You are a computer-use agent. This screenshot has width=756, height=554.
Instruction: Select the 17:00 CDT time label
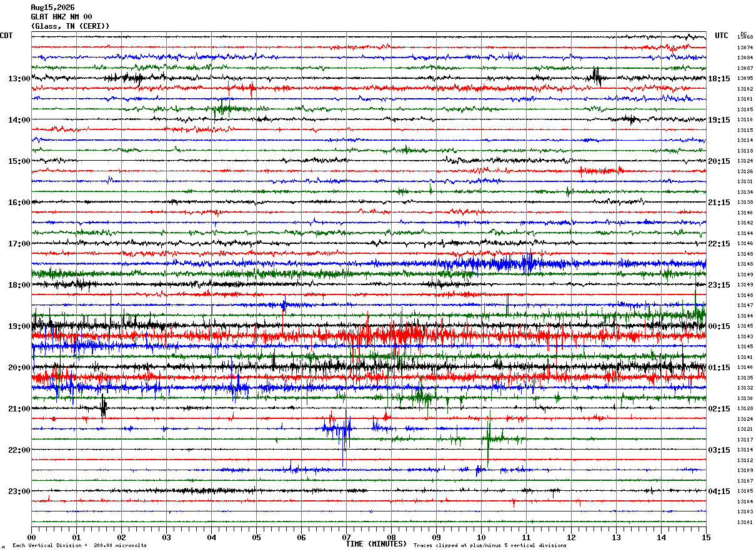tap(19, 244)
